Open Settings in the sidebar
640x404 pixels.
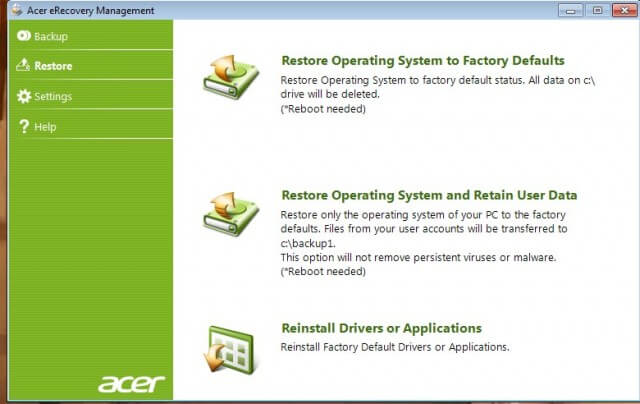(x=91, y=96)
